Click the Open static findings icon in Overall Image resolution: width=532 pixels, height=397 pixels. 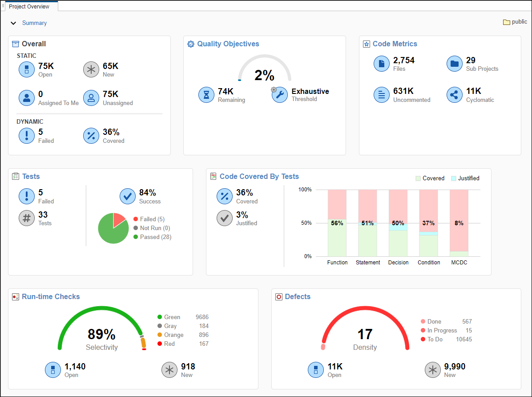coord(27,70)
